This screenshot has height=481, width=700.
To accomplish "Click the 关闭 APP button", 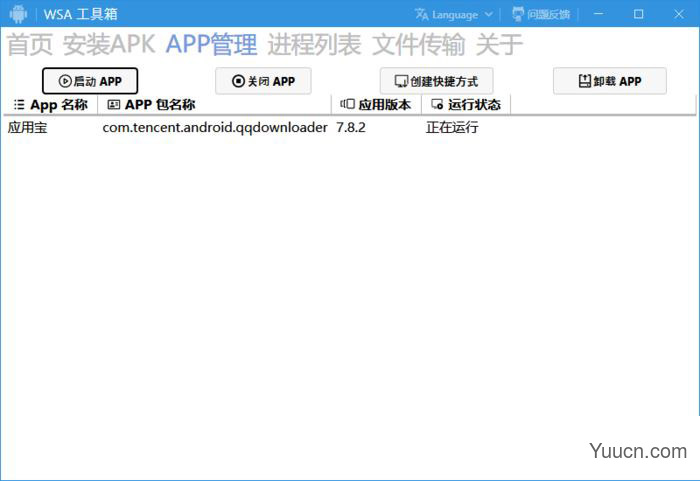I will click(x=263, y=81).
